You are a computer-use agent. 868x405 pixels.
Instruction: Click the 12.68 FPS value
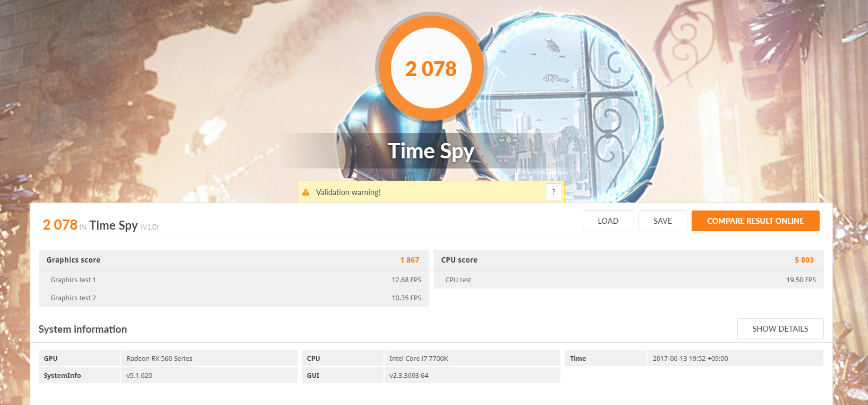pos(406,280)
